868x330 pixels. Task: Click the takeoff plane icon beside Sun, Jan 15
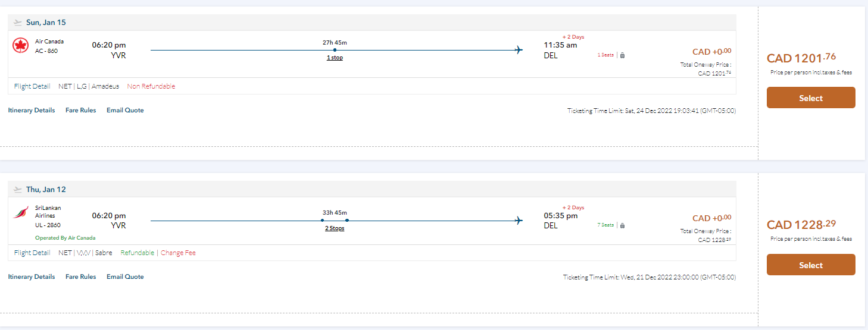pyautogui.click(x=18, y=23)
